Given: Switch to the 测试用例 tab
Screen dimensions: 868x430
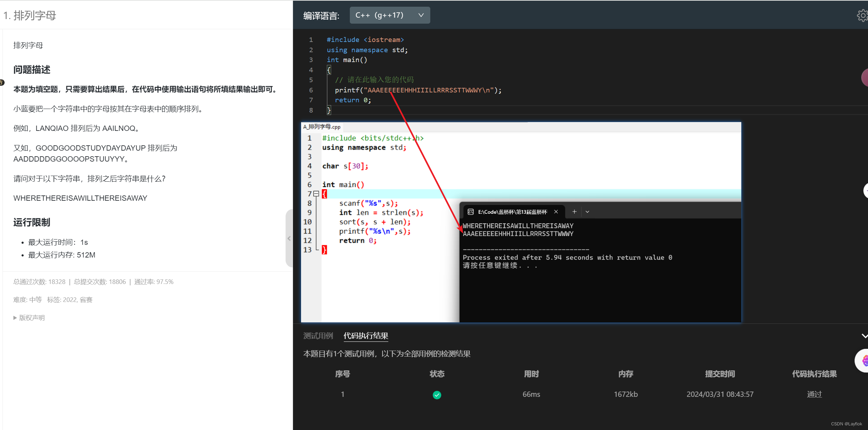Looking at the screenshot, I should point(318,335).
